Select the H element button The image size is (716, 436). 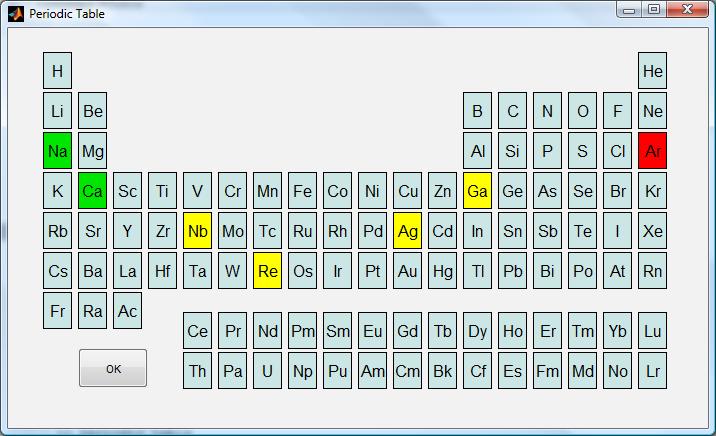tap(58, 71)
